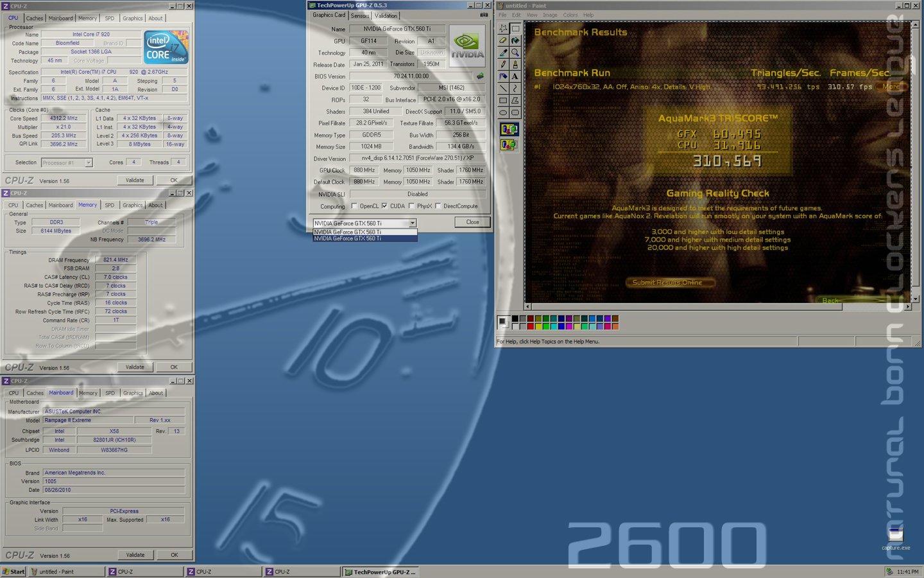Open the SPD tab in the Memory CPU-Z window
Viewport: 924px width, 578px height.
(x=110, y=206)
